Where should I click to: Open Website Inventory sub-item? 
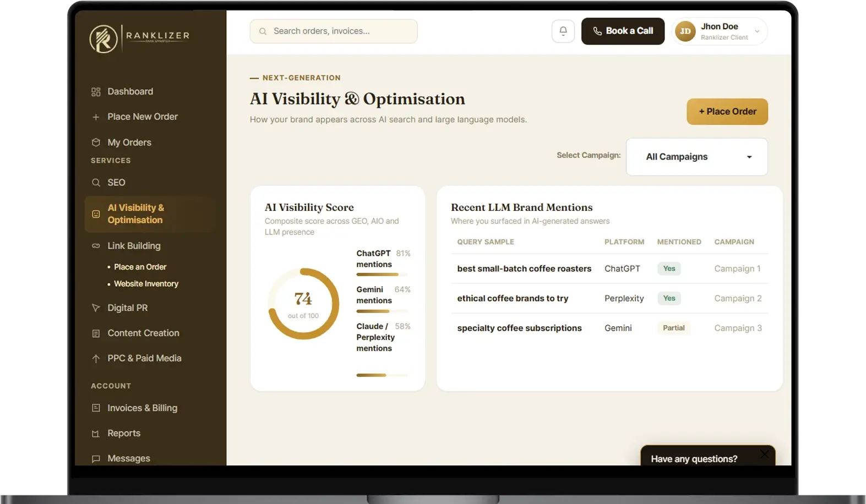coord(146,284)
